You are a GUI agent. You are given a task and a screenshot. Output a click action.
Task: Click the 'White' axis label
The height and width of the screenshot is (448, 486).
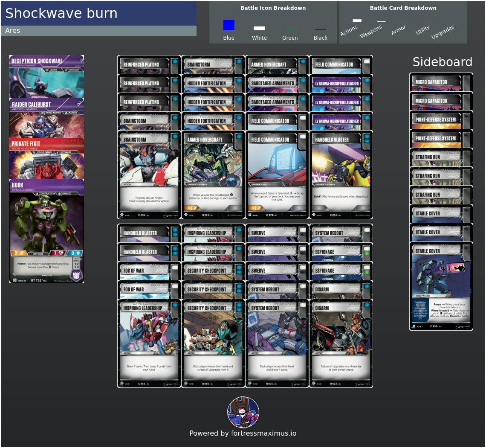[259, 38]
